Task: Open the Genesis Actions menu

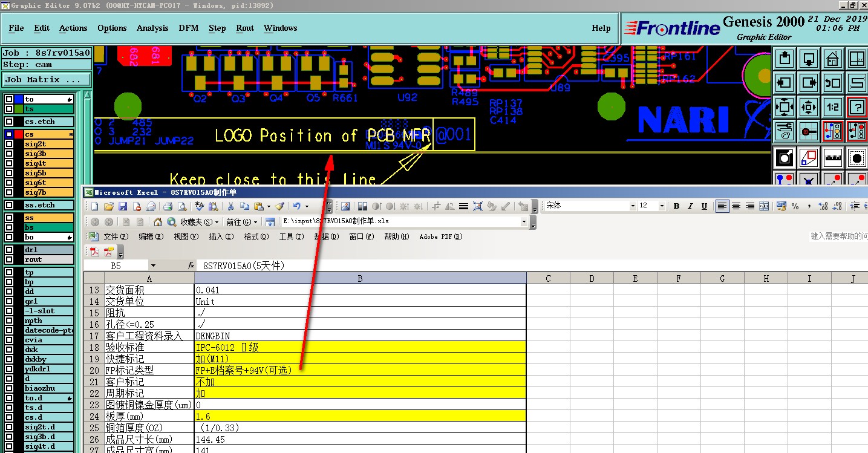Action: click(x=73, y=28)
